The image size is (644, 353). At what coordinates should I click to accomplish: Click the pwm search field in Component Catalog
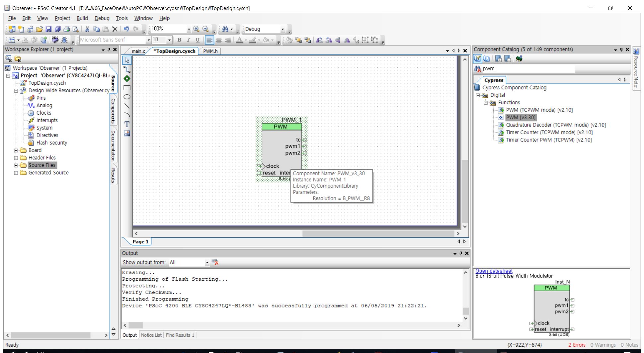click(x=528, y=69)
